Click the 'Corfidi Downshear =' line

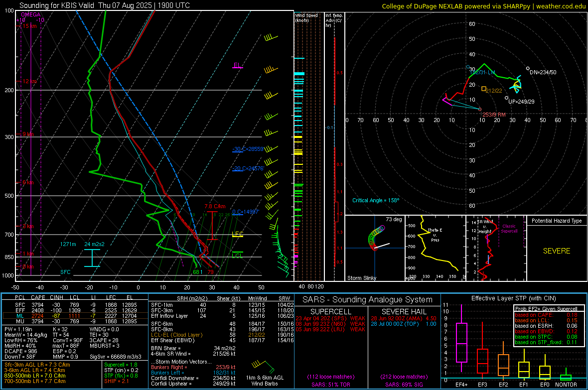pyautogui.click(x=193, y=378)
